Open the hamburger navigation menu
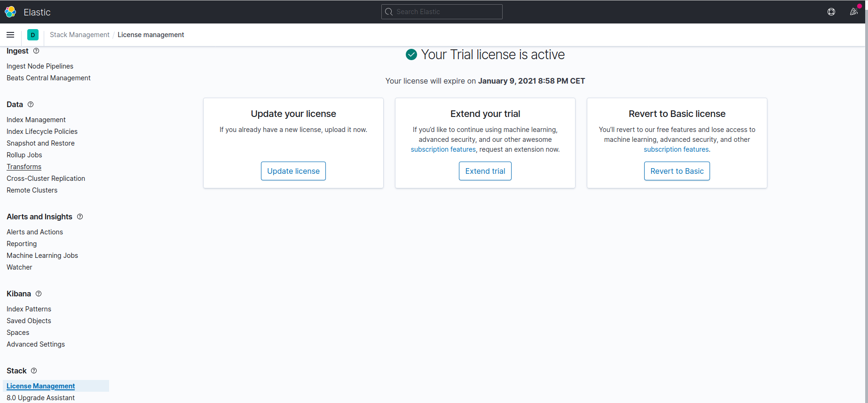 pos(10,35)
